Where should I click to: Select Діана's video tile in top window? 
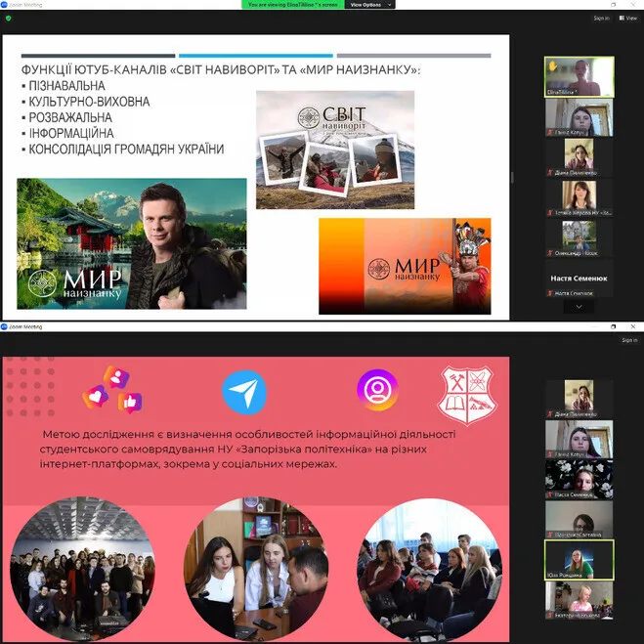pyautogui.click(x=580, y=157)
